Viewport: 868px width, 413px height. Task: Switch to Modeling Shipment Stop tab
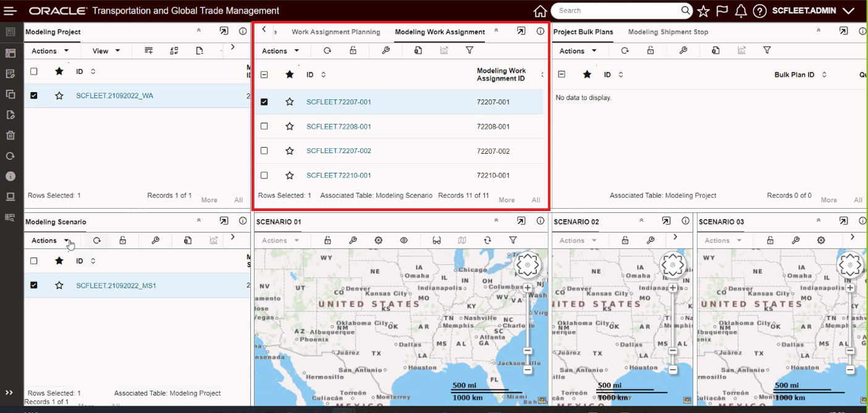pos(668,32)
